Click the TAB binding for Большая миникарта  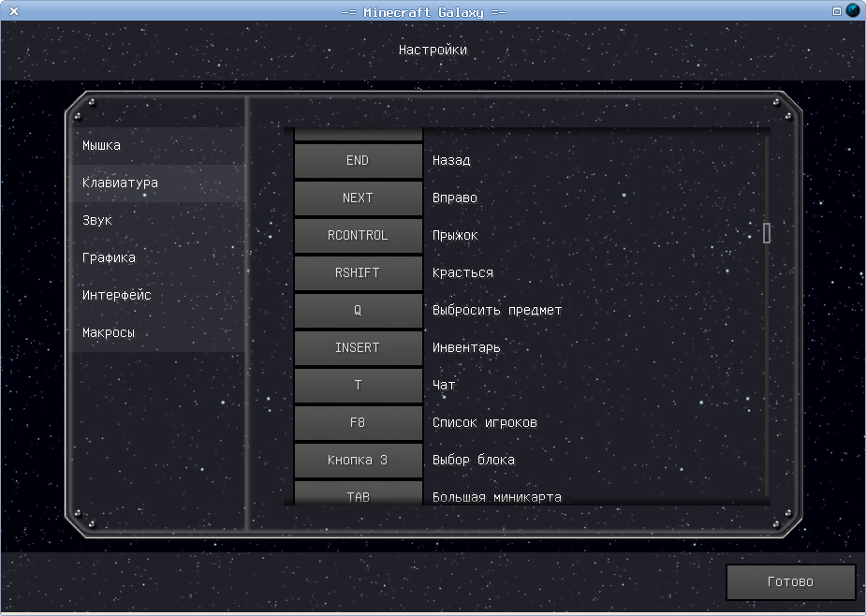pos(358,493)
